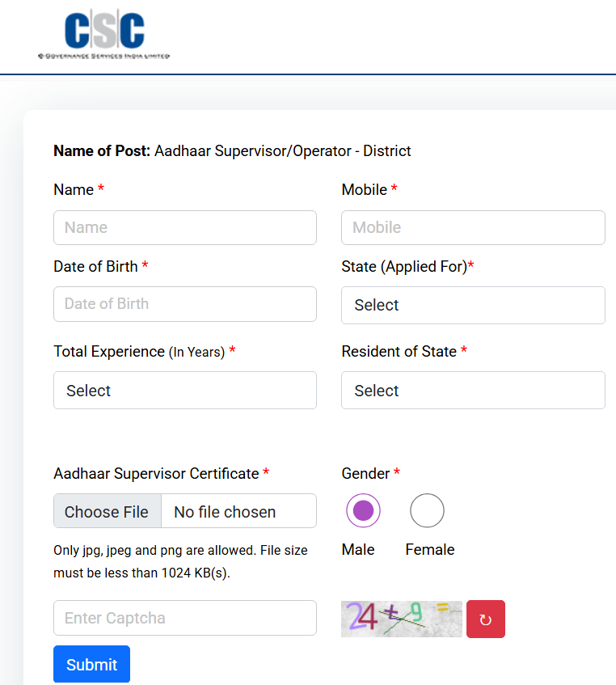Click the Male label text
This screenshot has width=616, height=685.
tap(358, 550)
